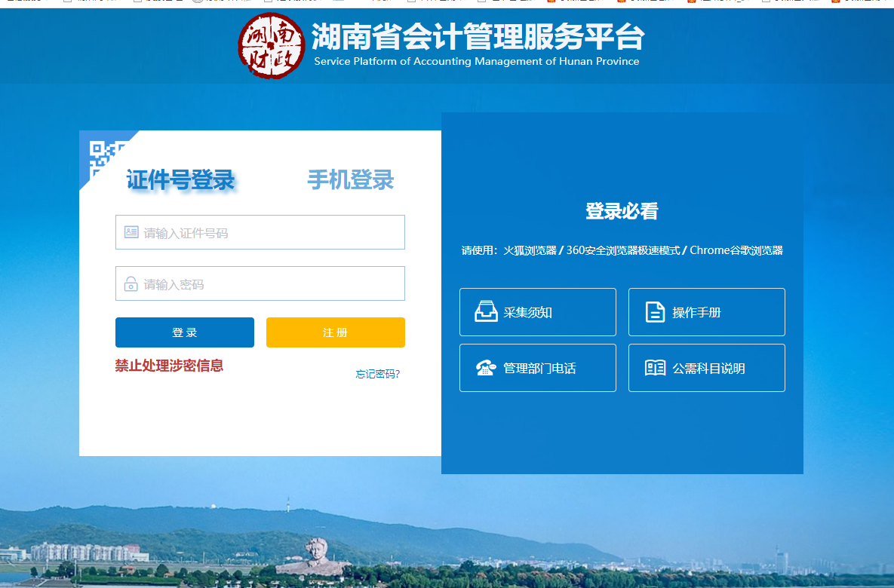Click the red Hunan Finance seal logo

point(272,46)
